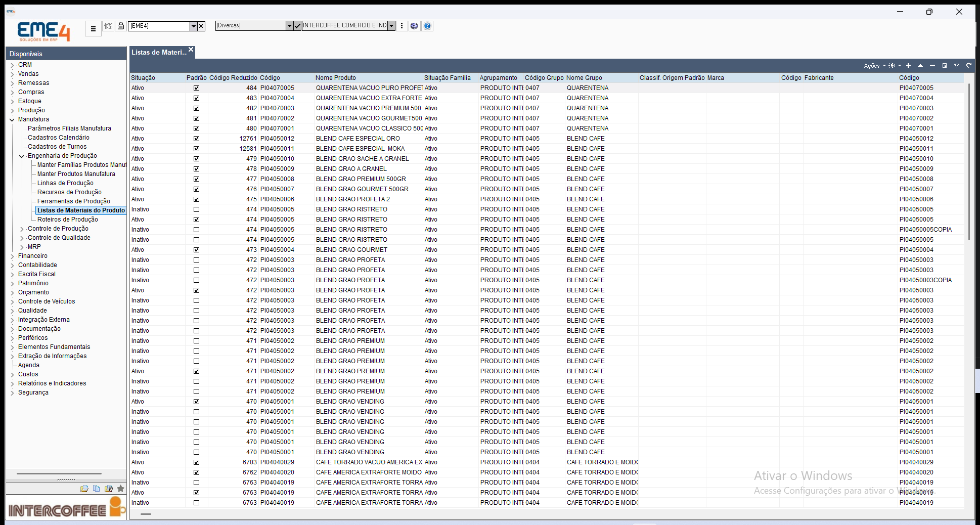Toggle Padrão checkbox for BLEND GRAO PROFETA 2

point(196,199)
